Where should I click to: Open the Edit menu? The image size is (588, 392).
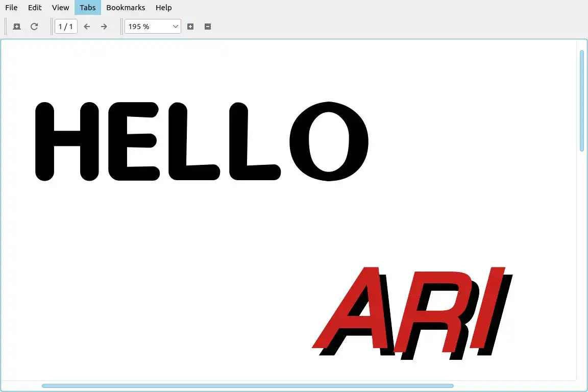point(35,8)
